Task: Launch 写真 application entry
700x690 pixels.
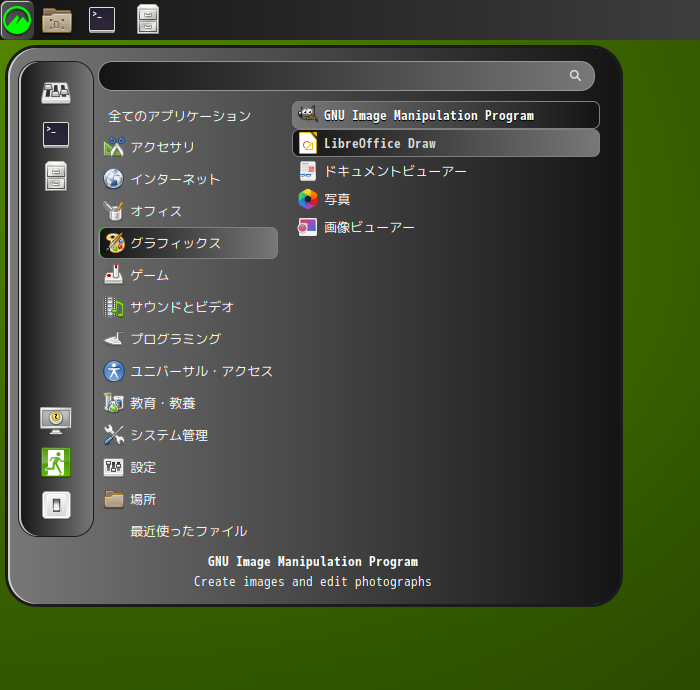Action: 446,199
